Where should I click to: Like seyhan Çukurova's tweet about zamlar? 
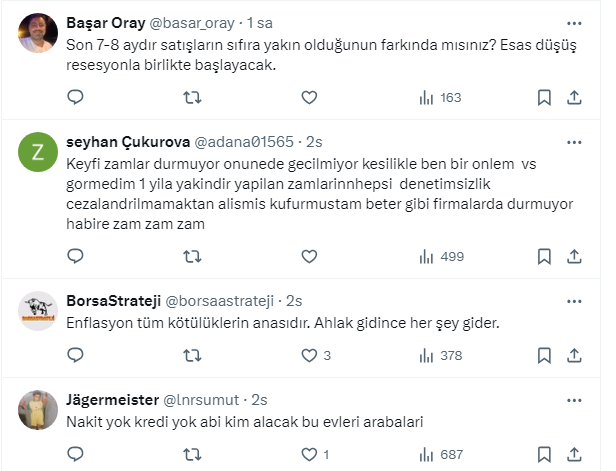(x=309, y=256)
